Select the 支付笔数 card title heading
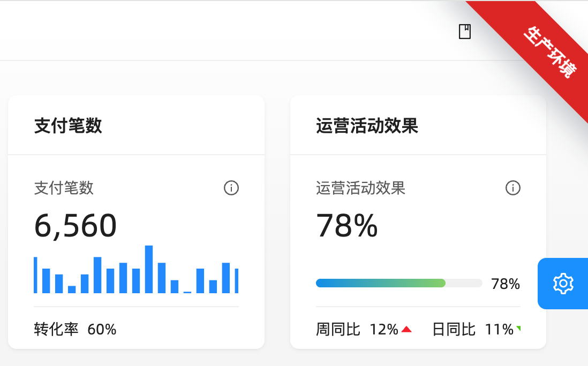This screenshot has height=366, width=588. pyautogui.click(x=68, y=126)
